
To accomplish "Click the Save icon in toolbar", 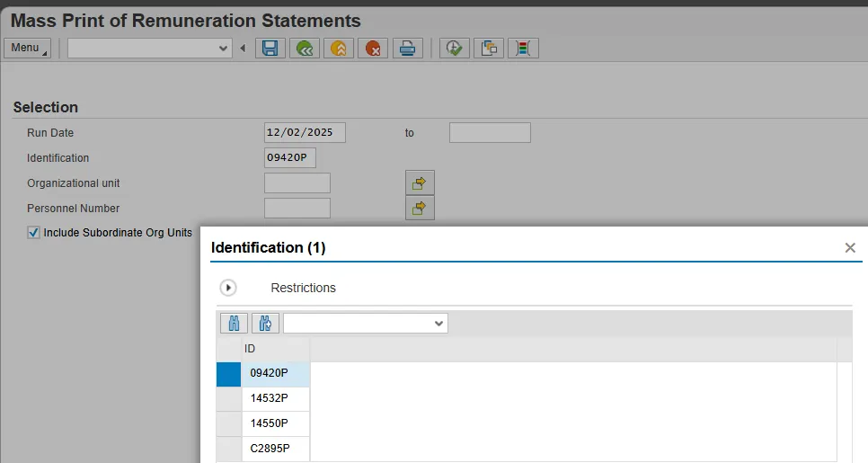I will (x=270, y=49).
